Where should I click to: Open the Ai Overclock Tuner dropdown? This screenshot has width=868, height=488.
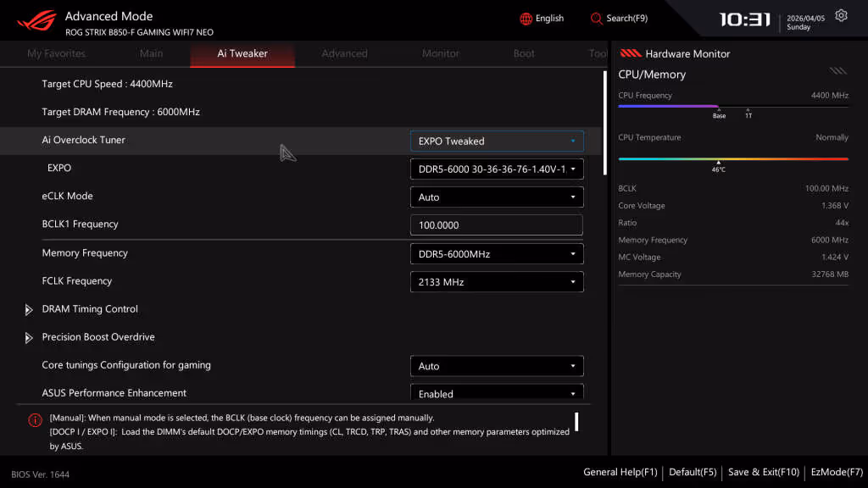496,140
